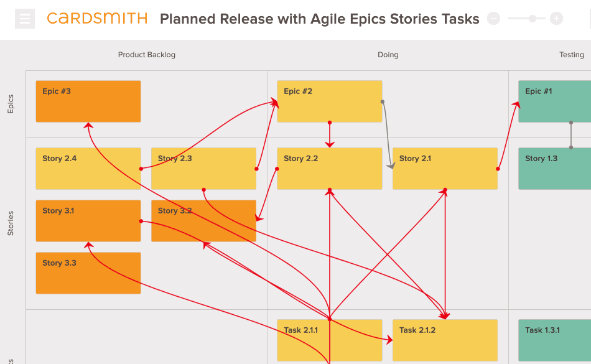This screenshot has height=364, width=591.
Task: Select the Epics row label
Action: [x=11, y=104]
